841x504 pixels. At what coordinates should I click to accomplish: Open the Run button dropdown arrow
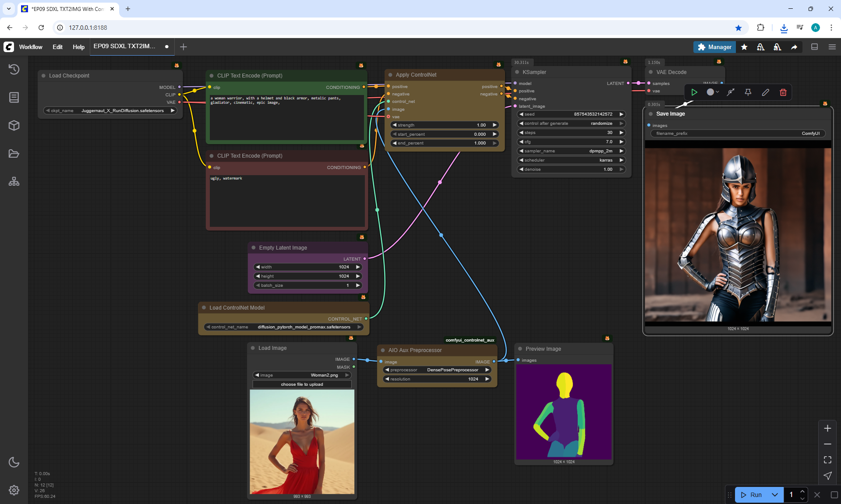click(x=774, y=495)
